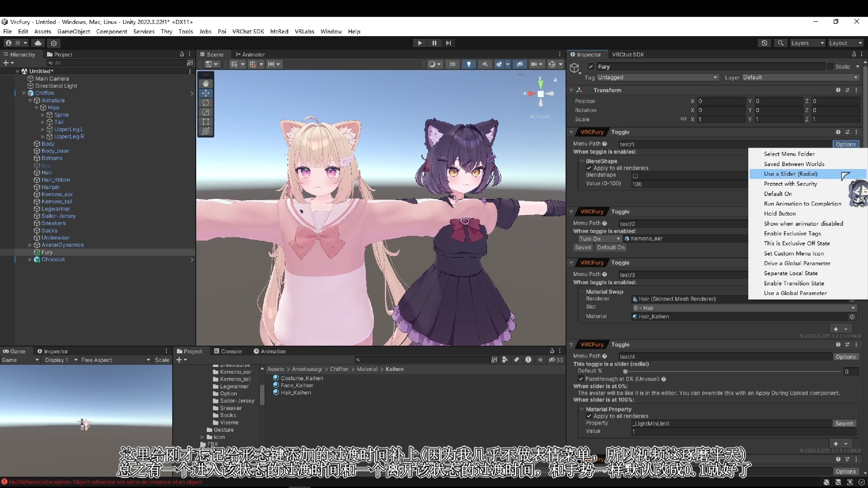Open the Slot 0 - Hair dropdown
Image resolution: width=868 pixels, height=488 pixels.
coord(744,308)
